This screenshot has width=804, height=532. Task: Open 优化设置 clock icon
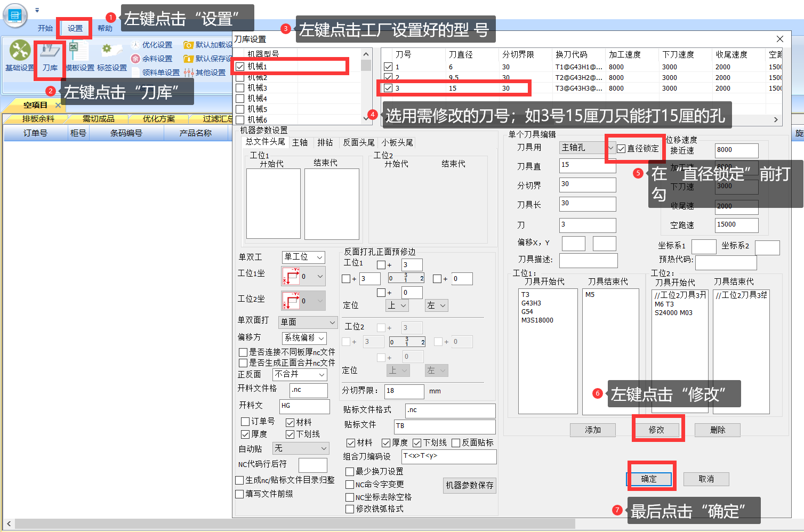point(135,45)
